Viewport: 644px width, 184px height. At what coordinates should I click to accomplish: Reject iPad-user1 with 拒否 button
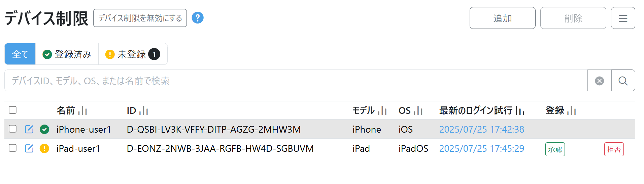tap(614, 149)
